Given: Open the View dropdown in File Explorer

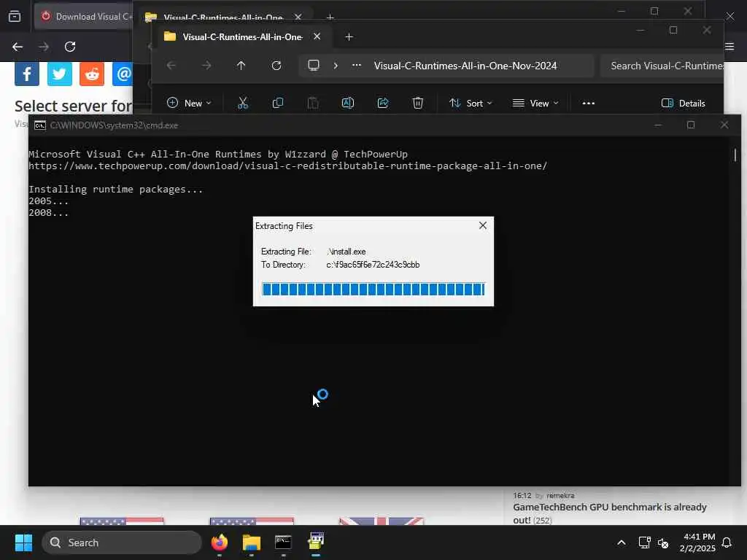Looking at the screenshot, I should [x=535, y=103].
